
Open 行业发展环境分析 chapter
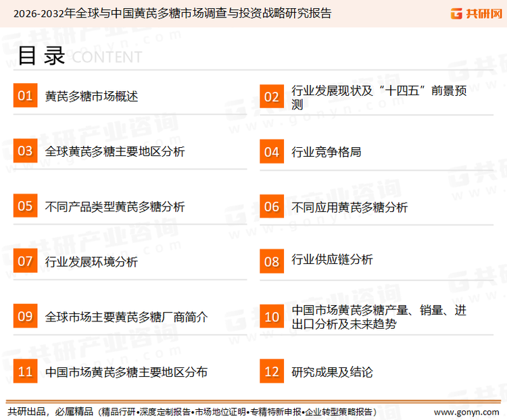coord(91,261)
